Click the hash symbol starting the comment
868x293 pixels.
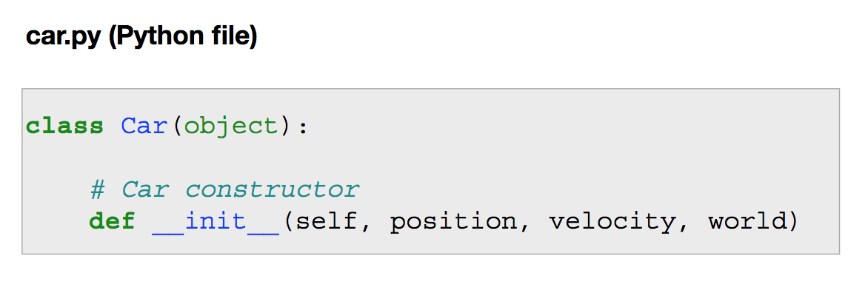97,190
